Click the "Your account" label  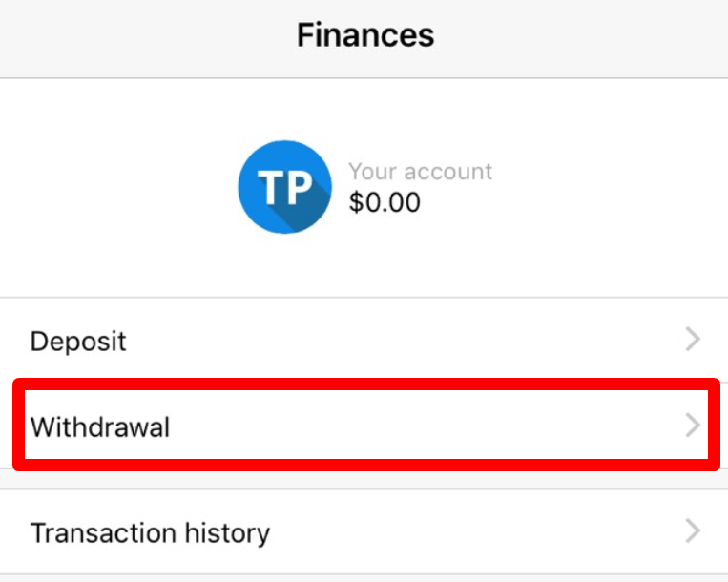(x=420, y=172)
